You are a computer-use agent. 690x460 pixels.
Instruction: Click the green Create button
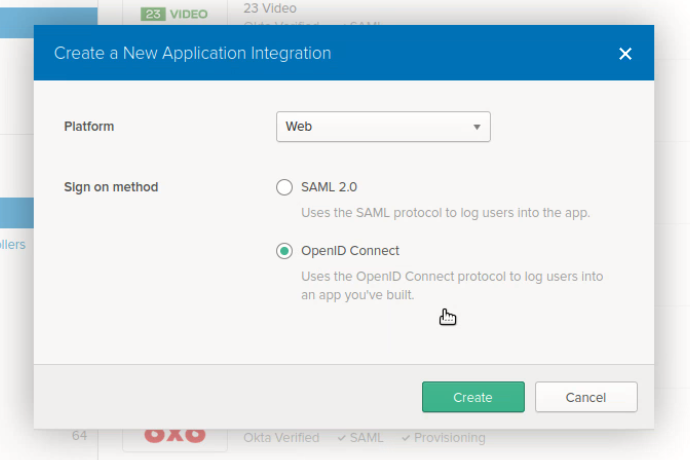(x=473, y=397)
